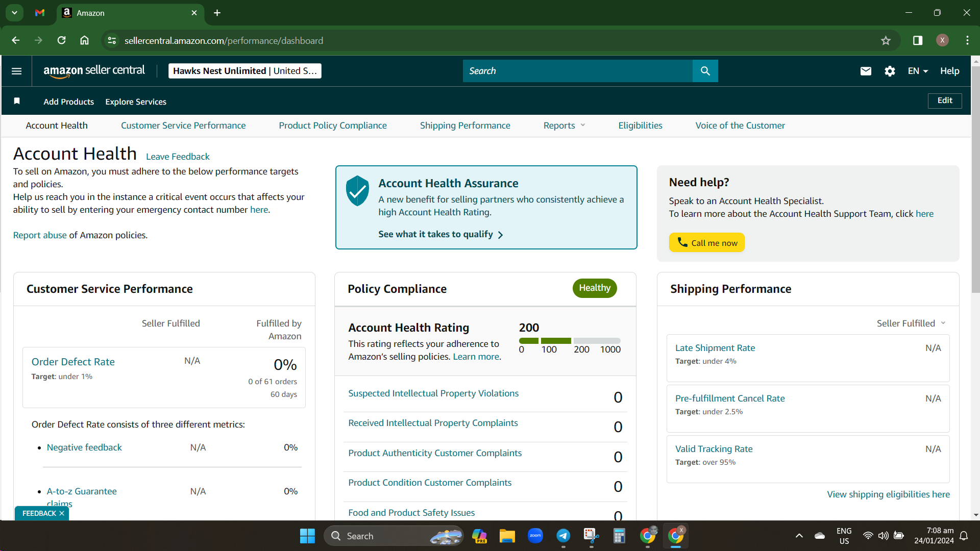Open the Snipping Tool from the taskbar

pyautogui.click(x=591, y=536)
